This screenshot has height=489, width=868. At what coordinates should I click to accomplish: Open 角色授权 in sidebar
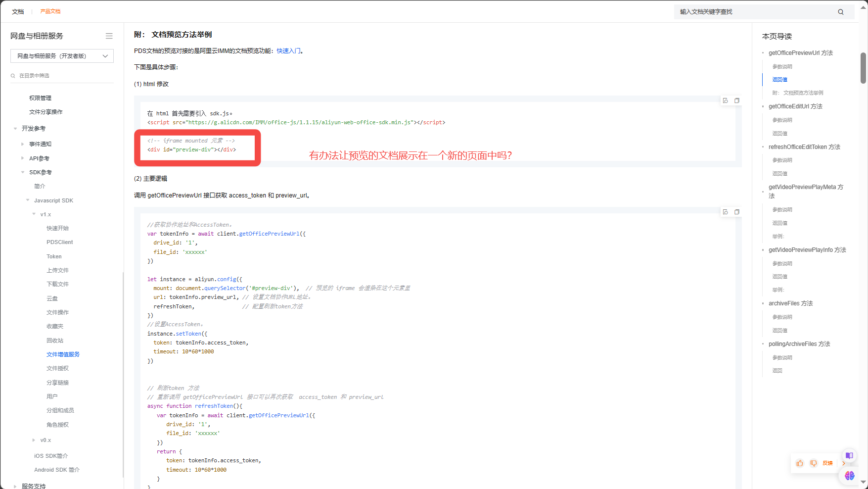point(57,425)
